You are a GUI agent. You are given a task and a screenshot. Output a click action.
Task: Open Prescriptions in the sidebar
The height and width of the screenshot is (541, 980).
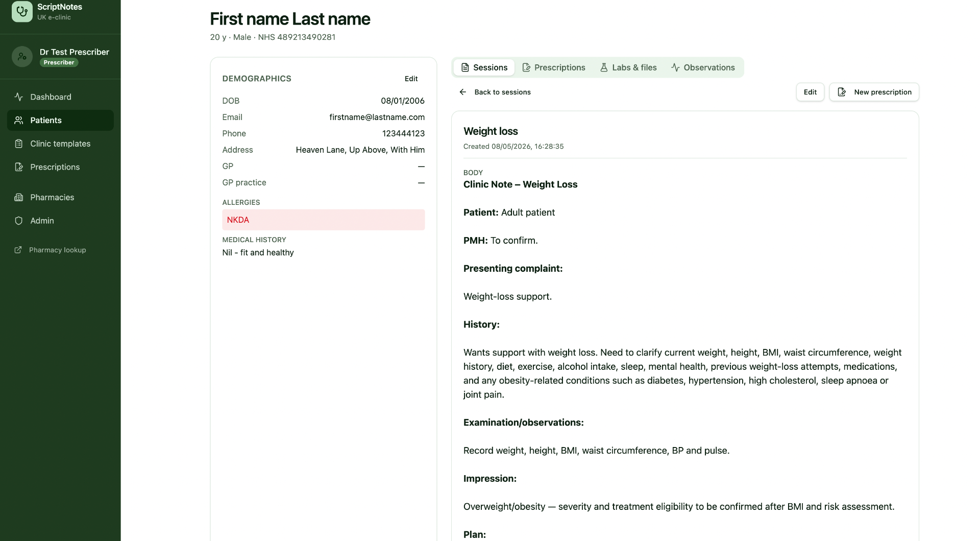(x=60, y=167)
